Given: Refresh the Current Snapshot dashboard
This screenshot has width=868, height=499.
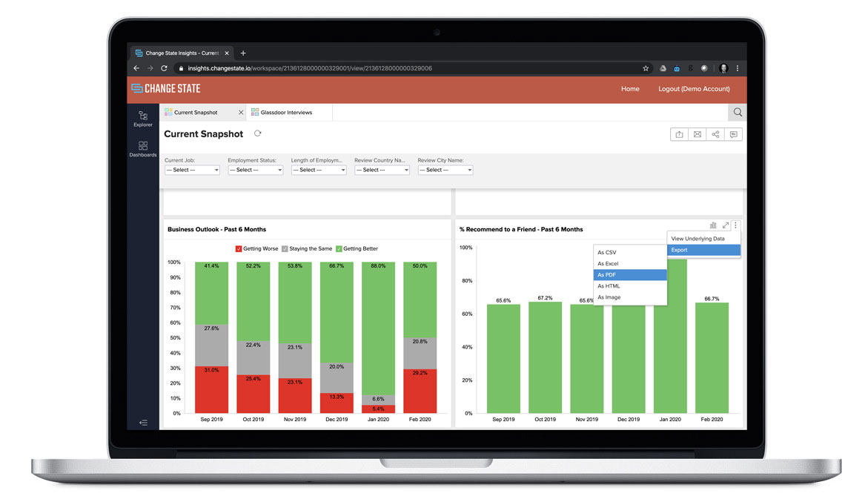Looking at the screenshot, I should (x=258, y=133).
